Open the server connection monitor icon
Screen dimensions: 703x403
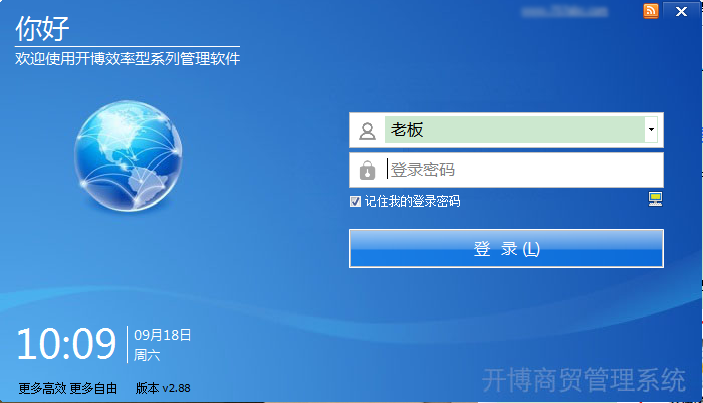coord(655,199)
